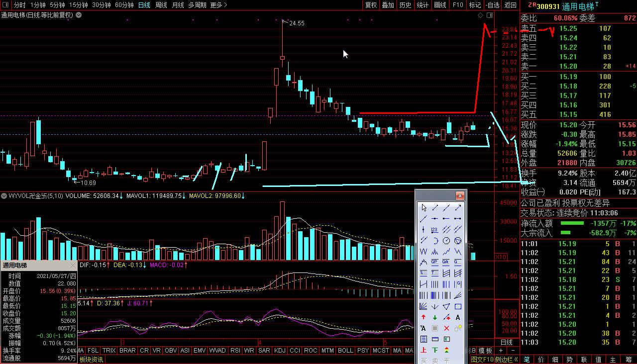Viewport: 637px width, 364px height.
Task: Select the circle drawing tool
Action: (446, 240)
